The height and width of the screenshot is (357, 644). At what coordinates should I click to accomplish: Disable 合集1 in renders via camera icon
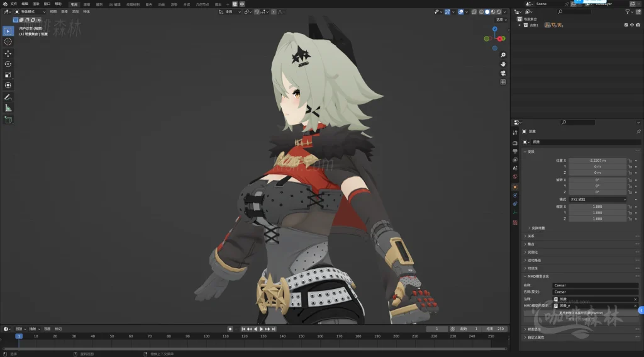coord(638,25)
